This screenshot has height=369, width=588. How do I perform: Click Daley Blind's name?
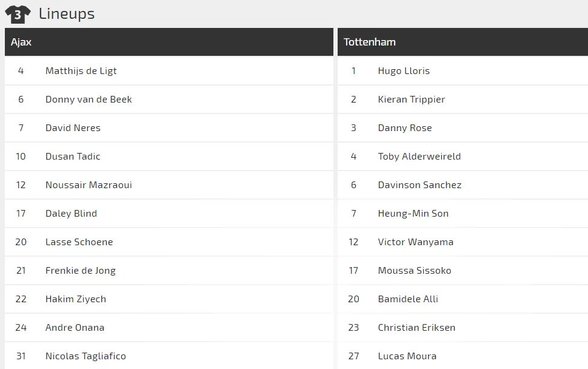(x=71, y=214)
